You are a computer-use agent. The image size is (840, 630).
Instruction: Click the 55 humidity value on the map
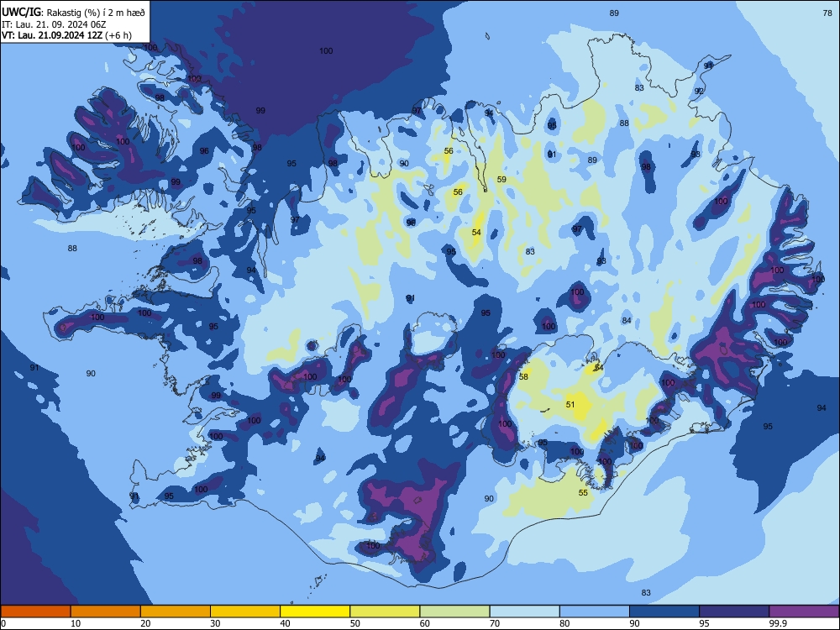pyautogui.click(x=583, y=492)
